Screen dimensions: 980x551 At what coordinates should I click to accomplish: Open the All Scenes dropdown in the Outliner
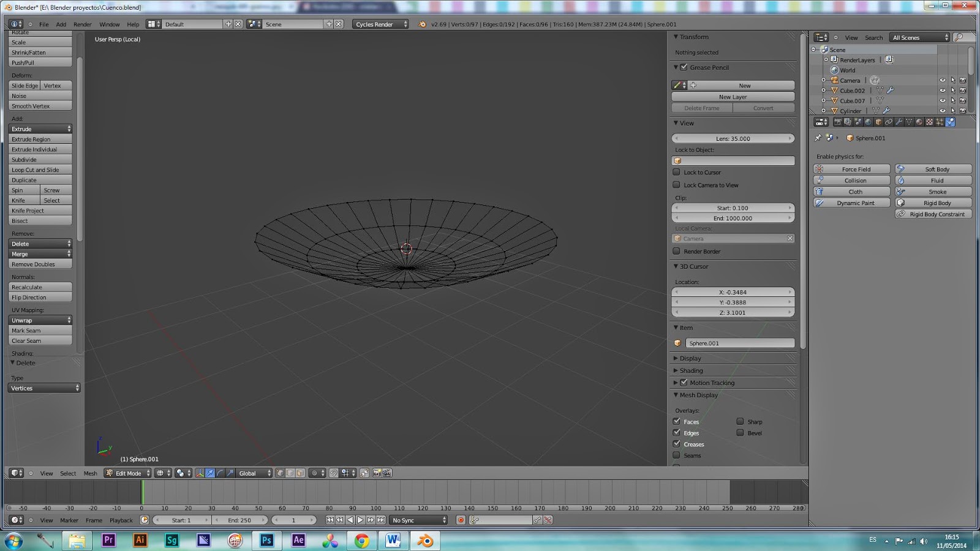point(919,37)
